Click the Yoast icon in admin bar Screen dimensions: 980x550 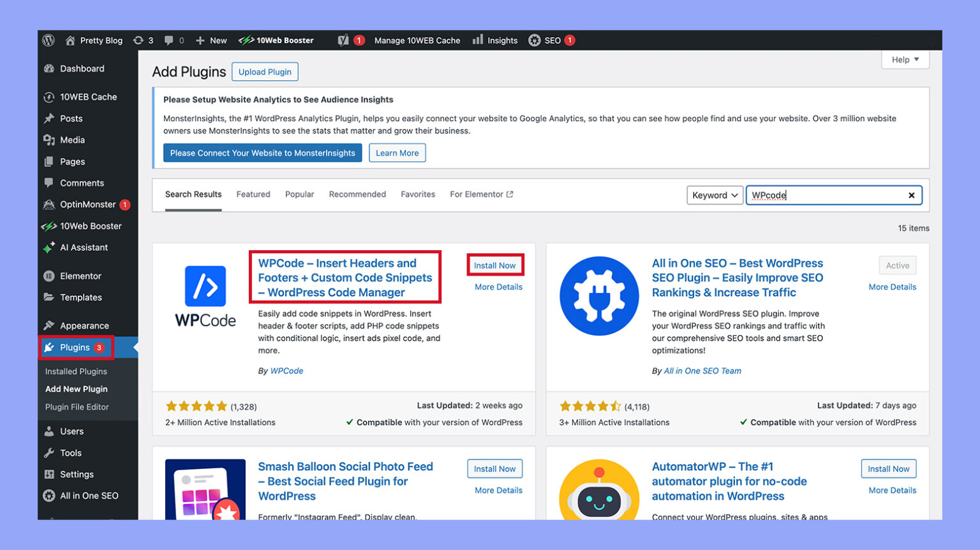point(343,40)
